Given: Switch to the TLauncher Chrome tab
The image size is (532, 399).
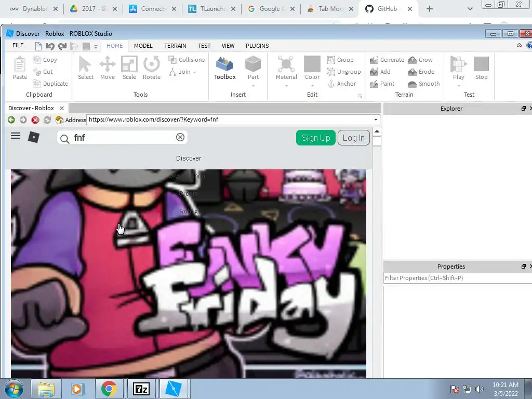Looking at the screenshot, I should (212, 9).
